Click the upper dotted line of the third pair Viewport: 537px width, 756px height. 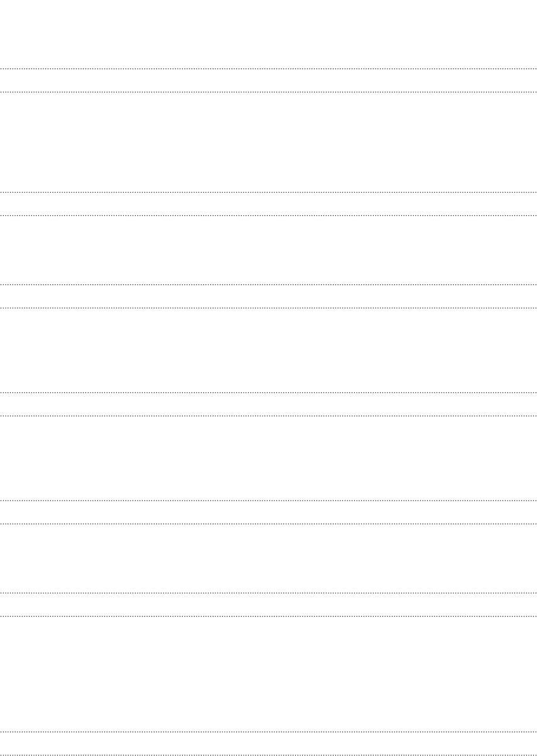pyautogui.click(x=268, y=285)
